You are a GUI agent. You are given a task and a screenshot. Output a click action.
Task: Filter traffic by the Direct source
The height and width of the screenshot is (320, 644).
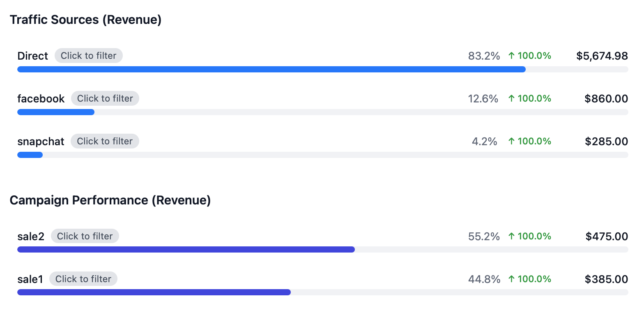click(x=88, y=56)
